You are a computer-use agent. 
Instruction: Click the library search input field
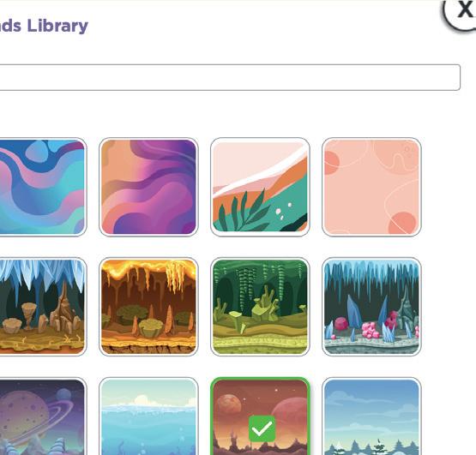(x=230, y=77)
